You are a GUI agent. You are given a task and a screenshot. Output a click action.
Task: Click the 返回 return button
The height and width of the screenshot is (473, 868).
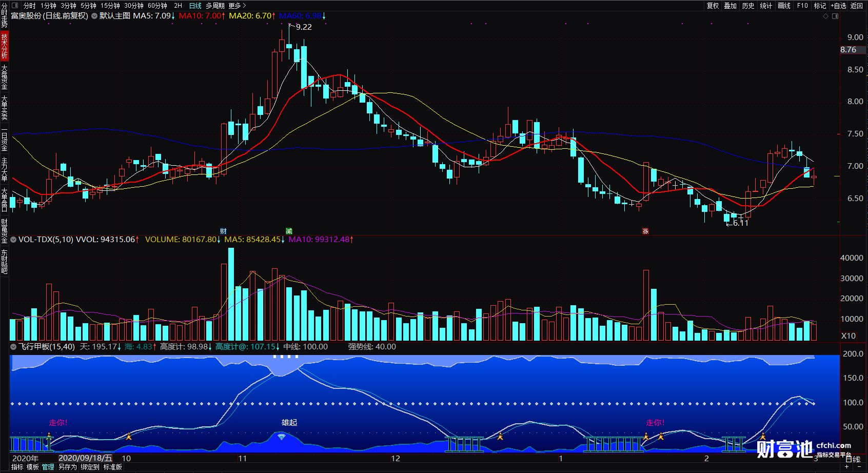857,6
